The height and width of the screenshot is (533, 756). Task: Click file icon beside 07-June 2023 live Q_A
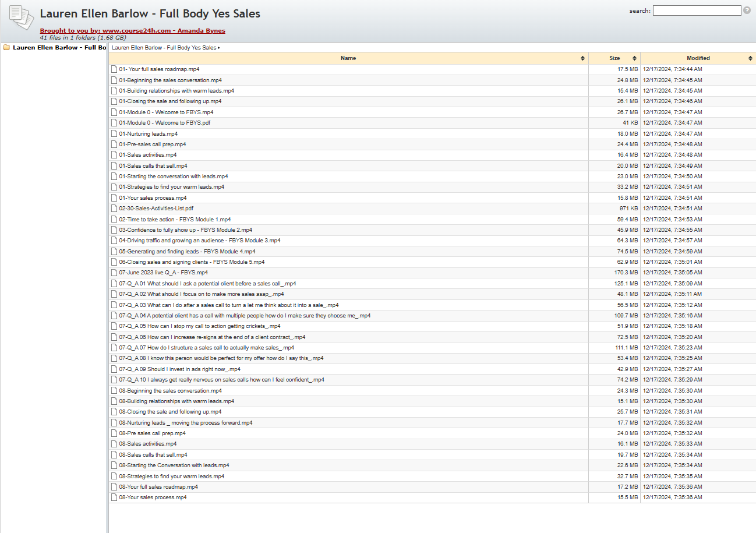[114, 273]
